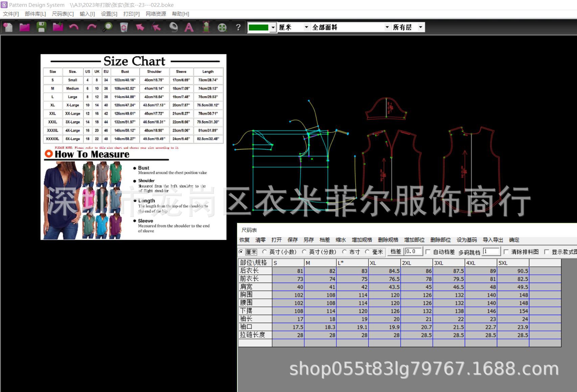Open the 部件库[L] menu
The width and height of the screenshot is (577, 392).
35,14
